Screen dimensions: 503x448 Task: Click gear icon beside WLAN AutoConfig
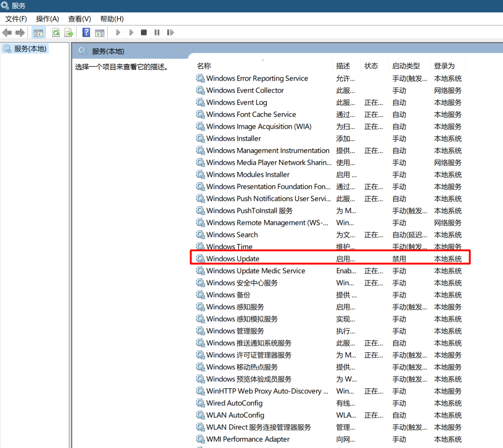point(201,415)
